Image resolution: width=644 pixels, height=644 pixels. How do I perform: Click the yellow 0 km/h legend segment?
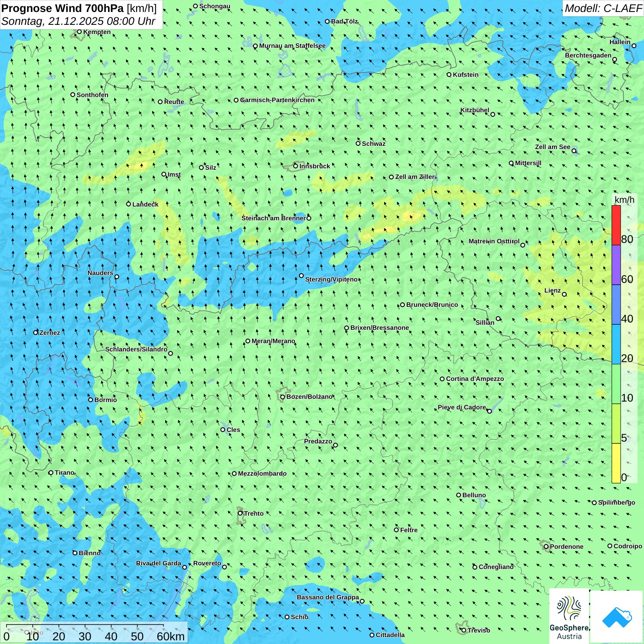(616, 463)
